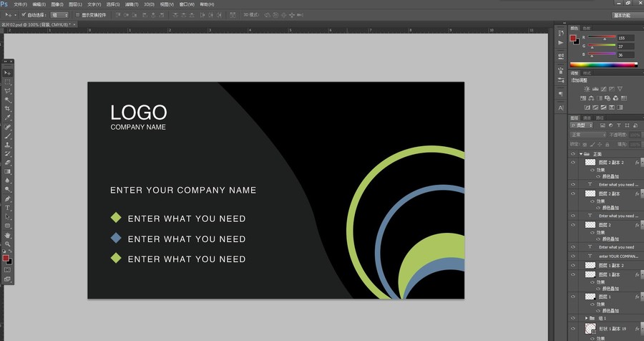Image resolution: width=644 pixels, height=341 pixels.
Task: Switch to the 通道 channels tab
Action: (587, 117)
